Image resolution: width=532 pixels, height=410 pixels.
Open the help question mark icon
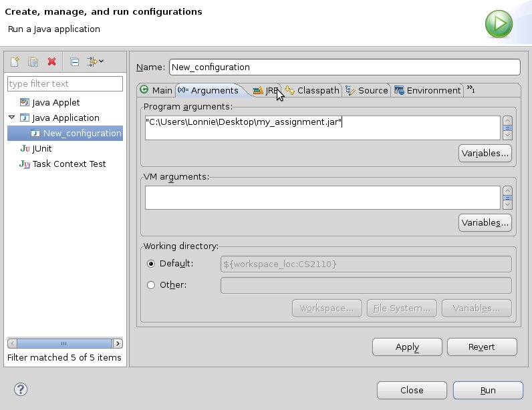click(x=20, y=389)
